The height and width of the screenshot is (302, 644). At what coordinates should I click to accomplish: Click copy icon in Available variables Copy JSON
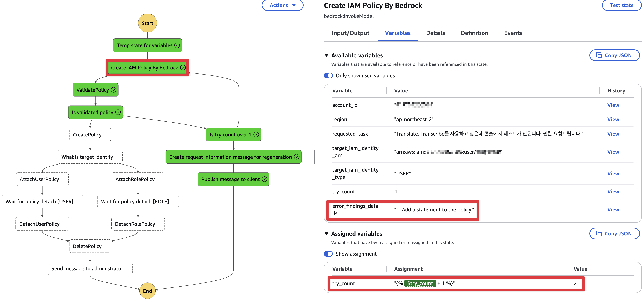click(x=599, y=55)
